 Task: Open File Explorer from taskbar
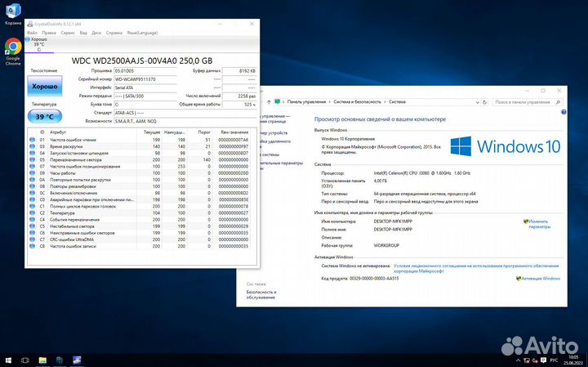(42, 360)
